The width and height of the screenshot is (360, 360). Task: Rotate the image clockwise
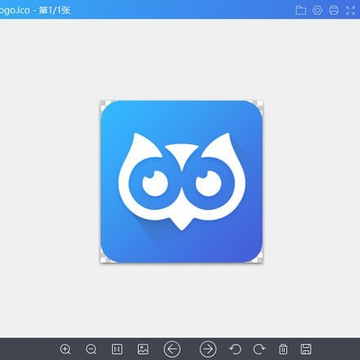pyautogui.click(x=259, y=349)
